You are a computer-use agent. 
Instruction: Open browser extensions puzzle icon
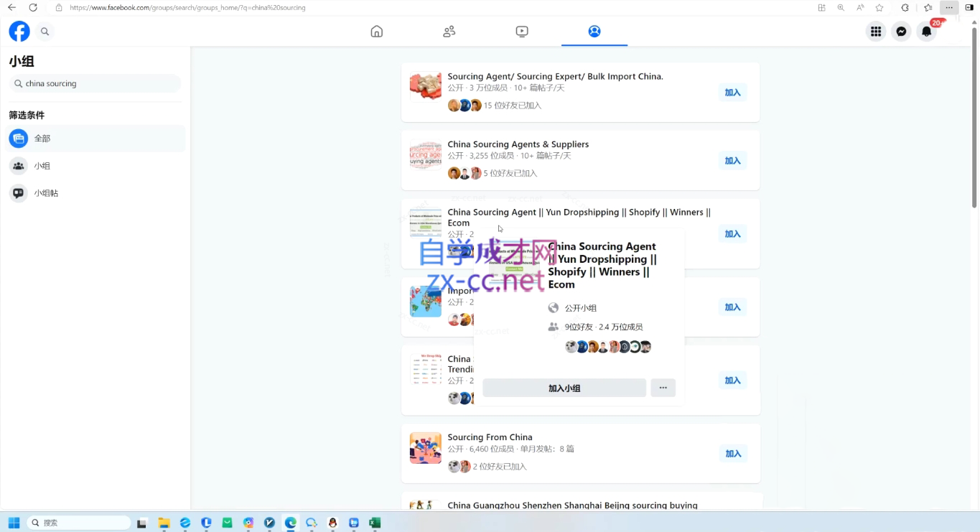click(x=905, y=8)
